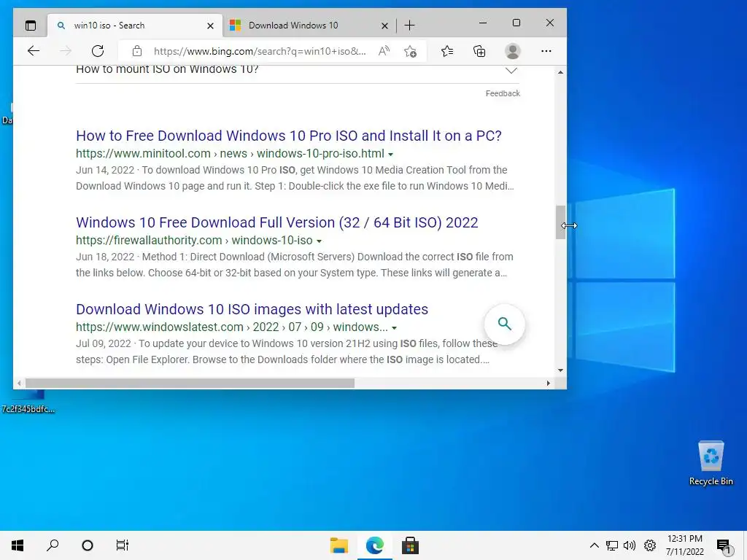Image resolution: width=747 pixels, height=560 pixels.
Task: Select the 7c2f345bdfc desktop file
Action: pos(28,402)
